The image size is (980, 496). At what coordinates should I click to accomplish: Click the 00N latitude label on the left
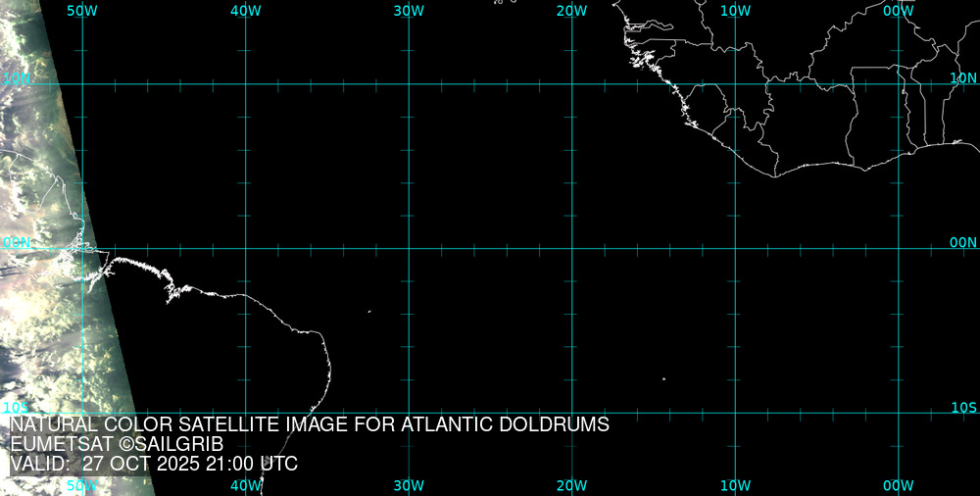click(x=17, y=242)
